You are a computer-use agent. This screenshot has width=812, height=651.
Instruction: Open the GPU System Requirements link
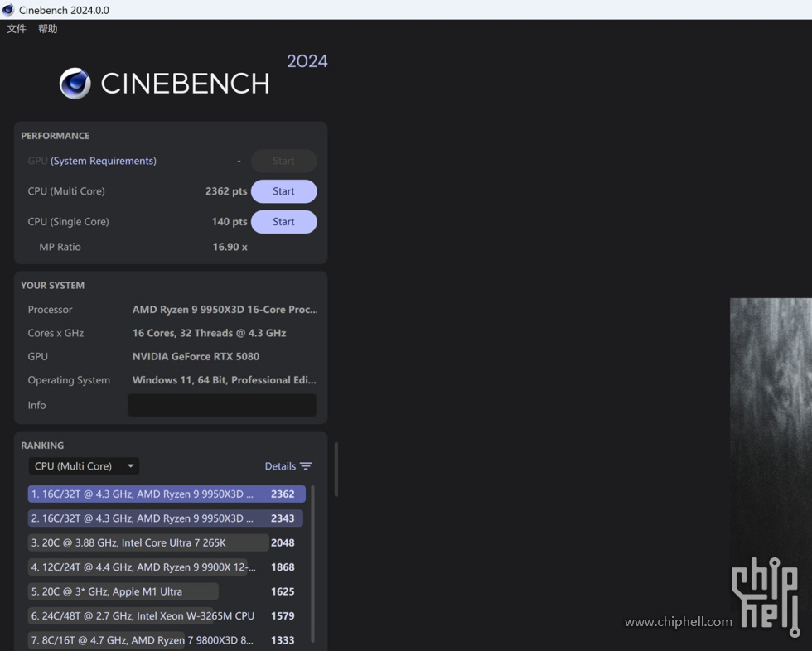click(x=104, y=161)
